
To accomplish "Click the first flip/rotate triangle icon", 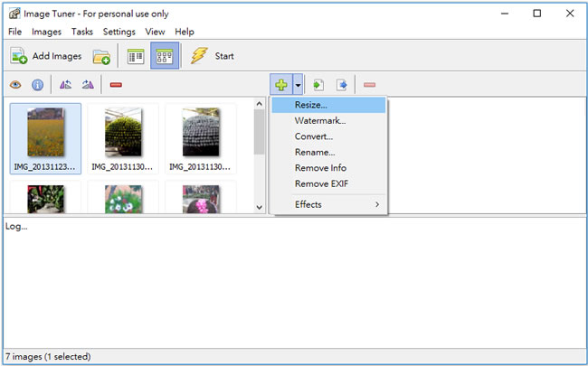I will click(65, 85).
